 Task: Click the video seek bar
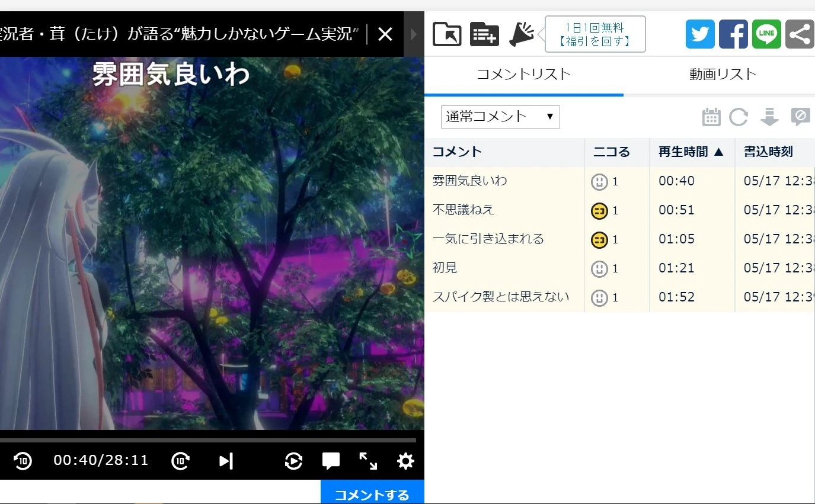pyautogui.click(x=208, y=441)
